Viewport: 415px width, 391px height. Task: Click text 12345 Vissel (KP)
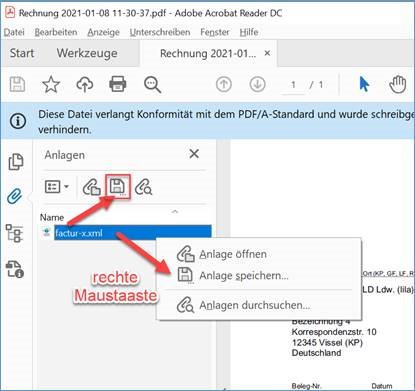coord(327,343)
